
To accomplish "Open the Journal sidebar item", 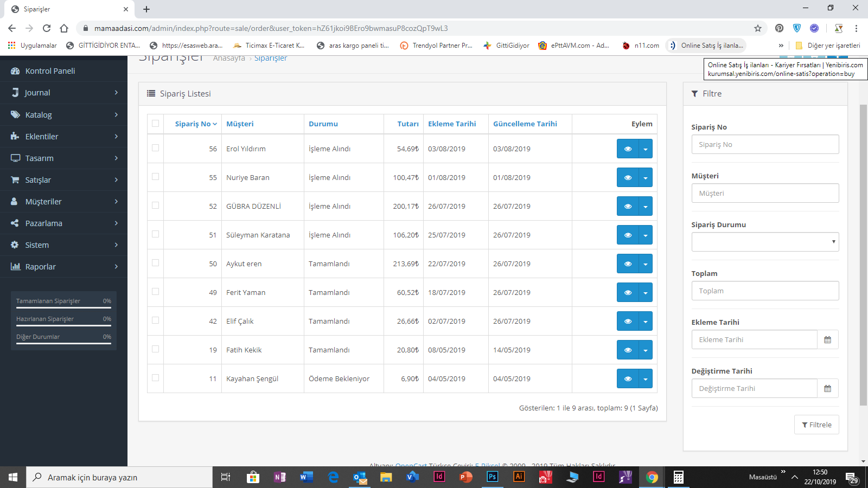I will pyautogui.click(x=63, y=93).
